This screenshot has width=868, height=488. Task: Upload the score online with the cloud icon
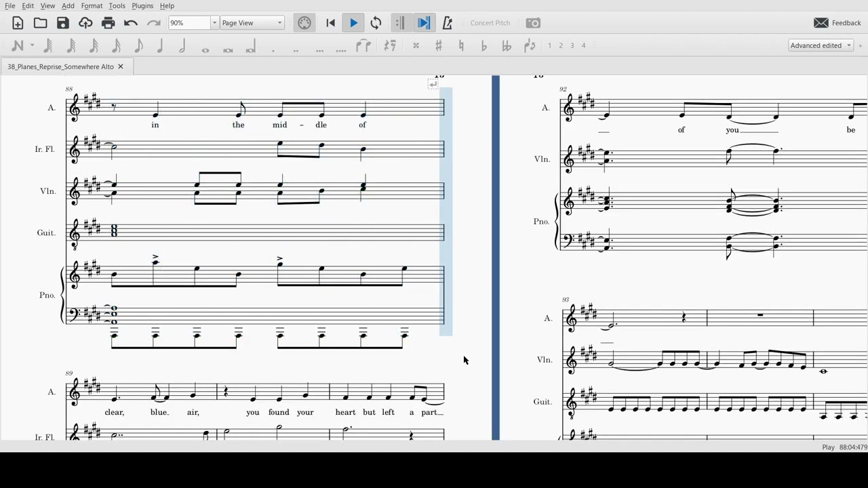point(85,23)
